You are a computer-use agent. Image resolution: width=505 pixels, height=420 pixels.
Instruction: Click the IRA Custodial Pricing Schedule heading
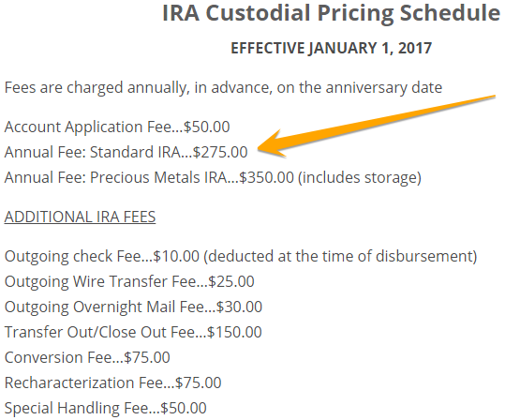pos(331,13)
